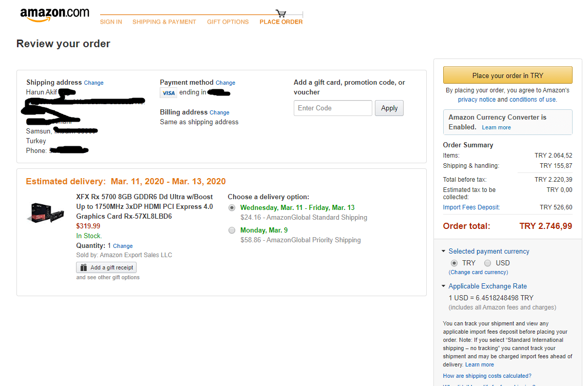Choose TRY as payment currency
Viewport: 588px width, 386px height.
point(454,263)
